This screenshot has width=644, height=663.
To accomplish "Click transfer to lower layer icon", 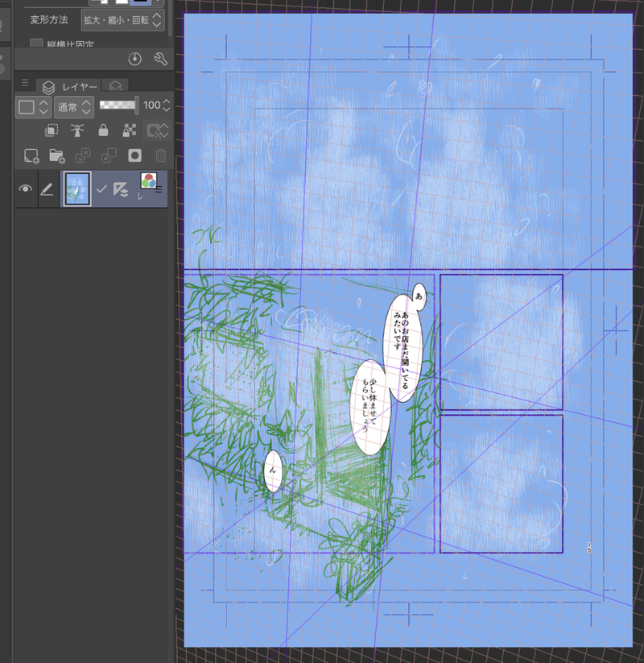I will click(x=83, y=155).
